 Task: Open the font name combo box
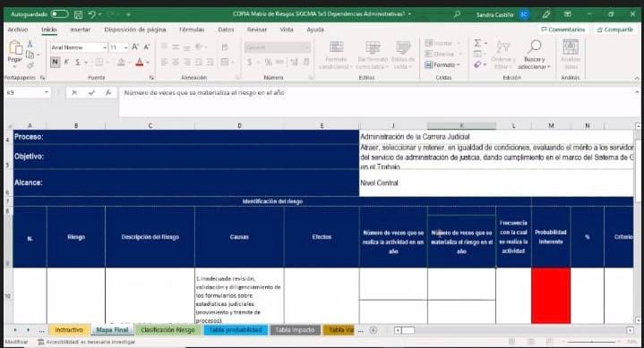79,47
